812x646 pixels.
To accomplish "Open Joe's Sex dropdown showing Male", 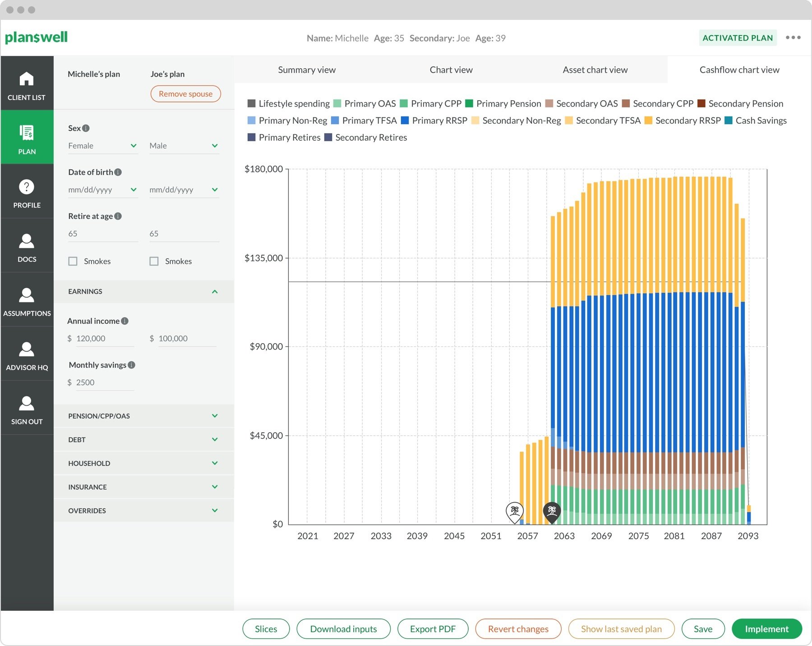I will tap(184, 146).
